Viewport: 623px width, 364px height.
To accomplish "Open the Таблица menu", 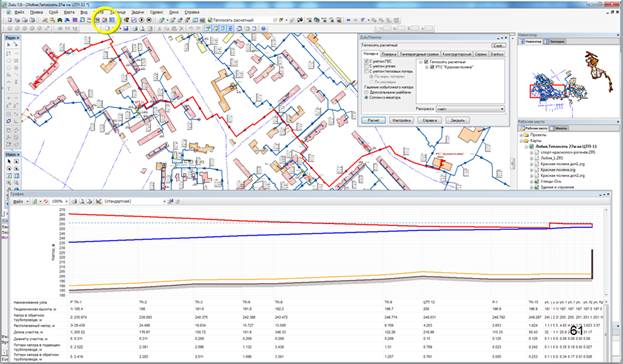I will (x=118, y=12).
